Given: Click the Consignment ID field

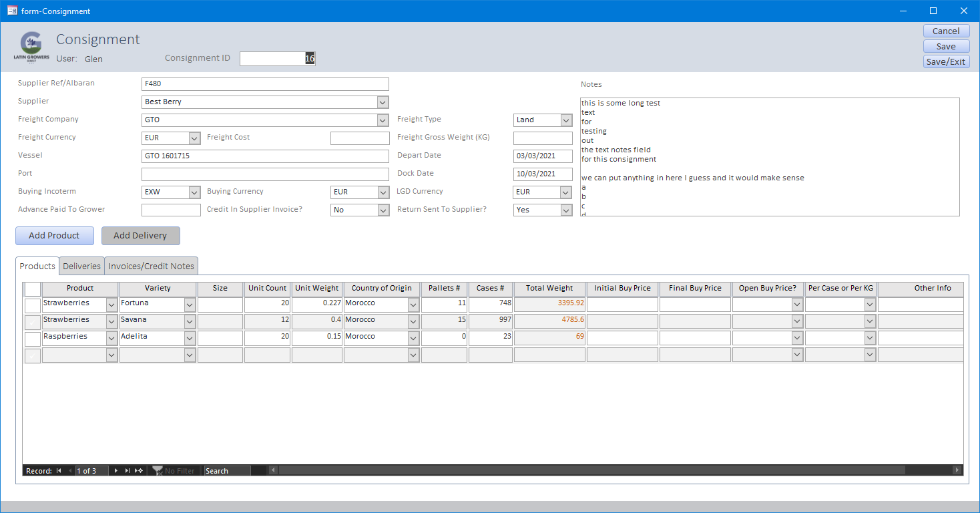Looking at the screenshot, I should tap(277, 59).
